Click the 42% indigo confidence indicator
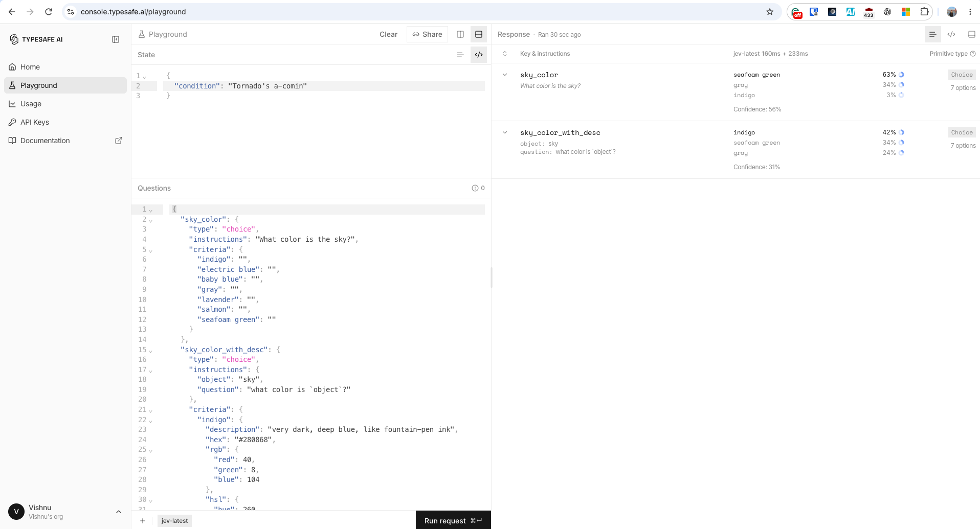 tap(902, 132)
